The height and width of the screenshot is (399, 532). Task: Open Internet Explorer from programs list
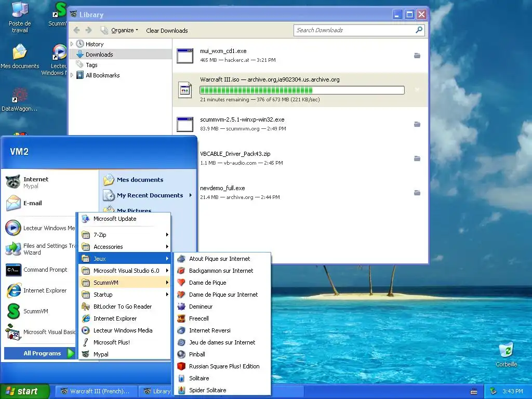point(125,318)
